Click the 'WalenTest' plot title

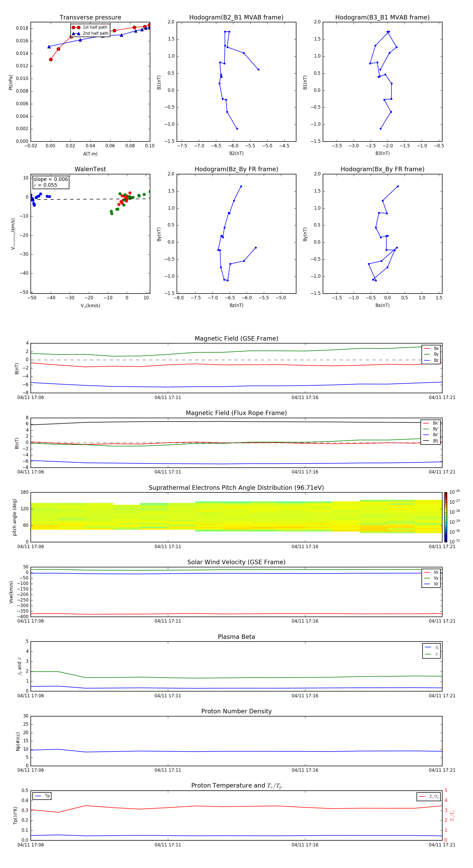coord(90,169)
